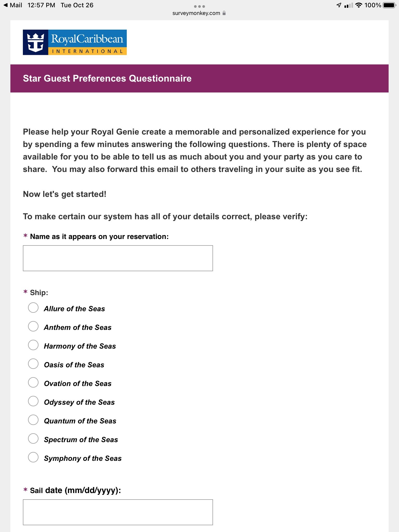Tap the padlock icon beside surveymonkey.com

(x=224, y=13)
